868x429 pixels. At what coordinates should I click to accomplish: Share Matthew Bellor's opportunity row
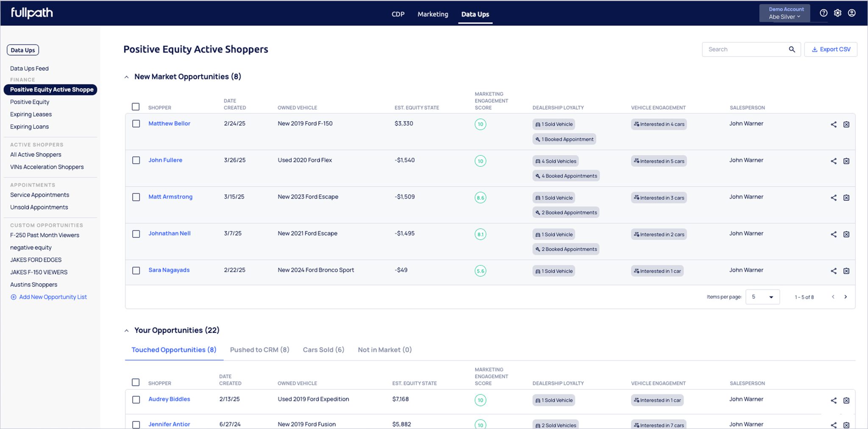[833, 125]
